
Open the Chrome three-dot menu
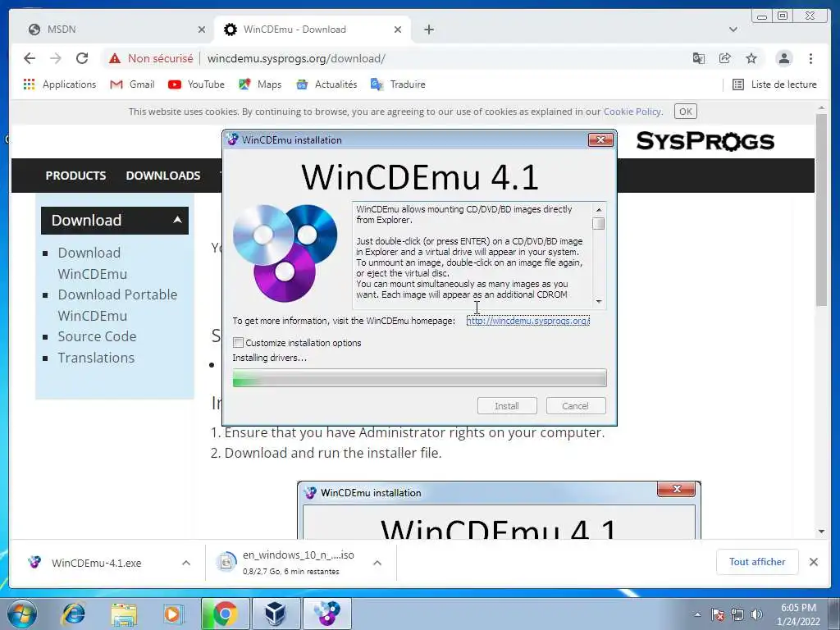[810, 58]
